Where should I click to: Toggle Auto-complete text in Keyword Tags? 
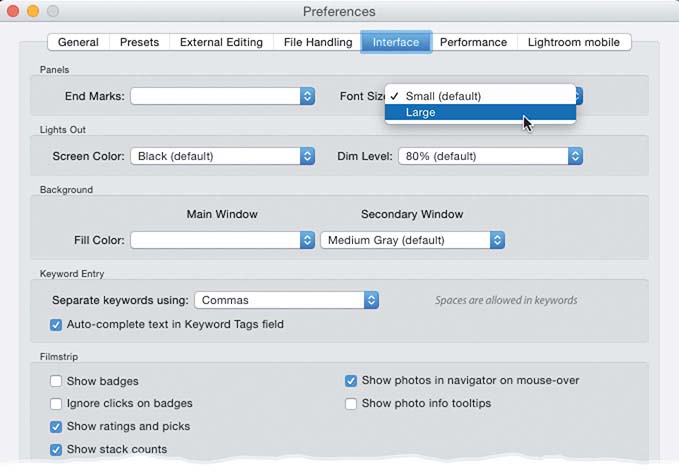pyautogui.click(x=56, y=325)
